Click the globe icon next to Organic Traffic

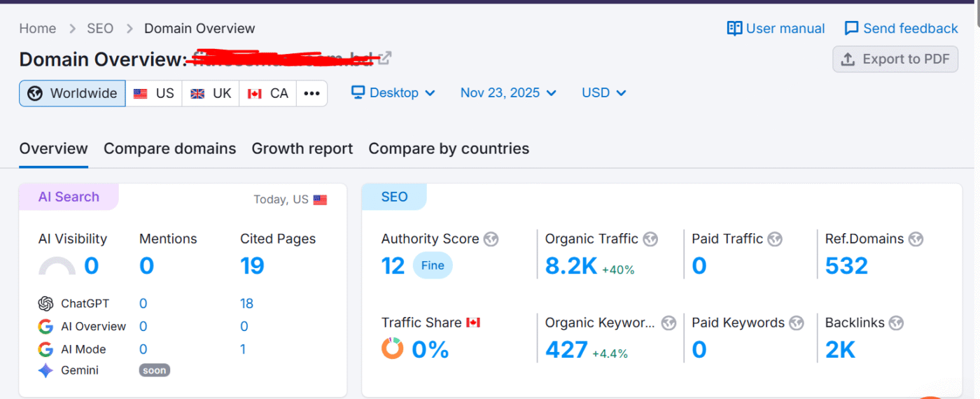(x=650, y=239)
